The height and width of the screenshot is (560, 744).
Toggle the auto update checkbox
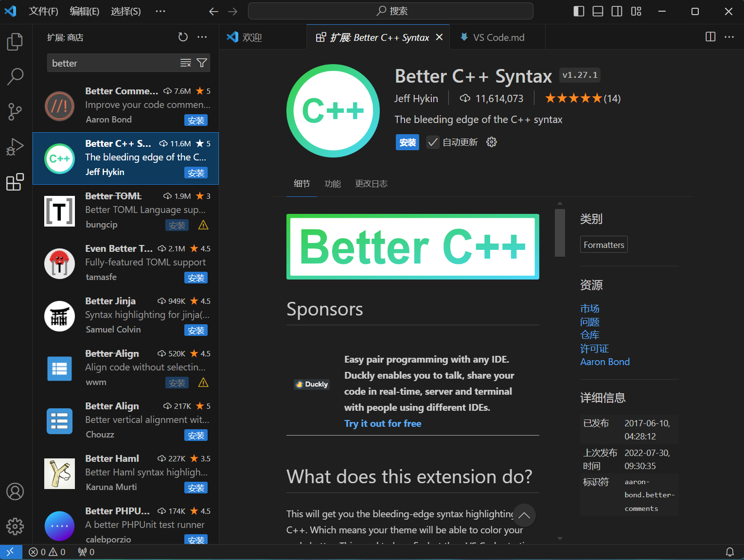click(x=432, y=142)
